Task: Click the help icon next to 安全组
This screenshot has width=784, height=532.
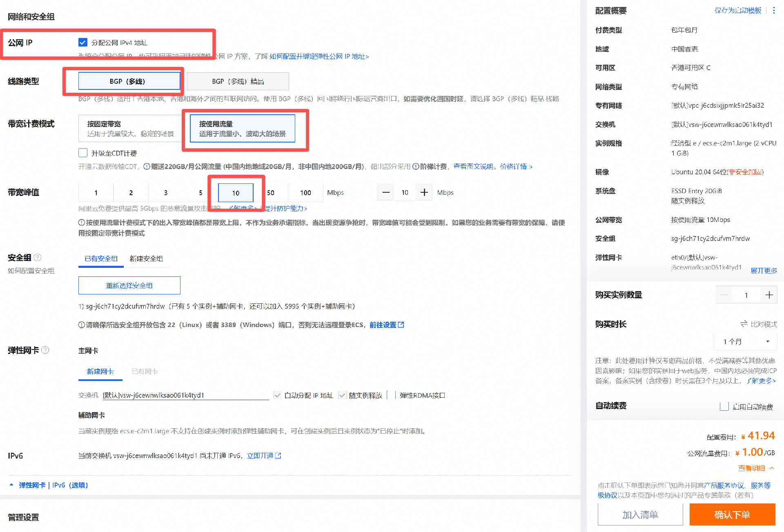Action: tap(37, 257)
